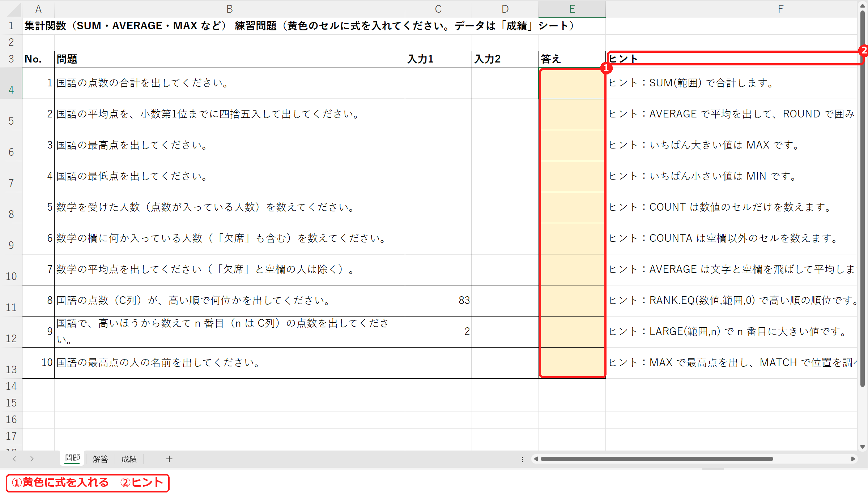Select the yellow answer cell for question 1
868x495 pixels.
[x=572, y=83]
